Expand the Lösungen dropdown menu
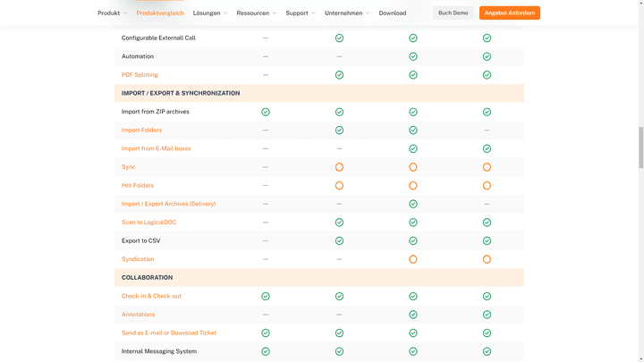Screen dimensions: 644x362 point(210,13)
